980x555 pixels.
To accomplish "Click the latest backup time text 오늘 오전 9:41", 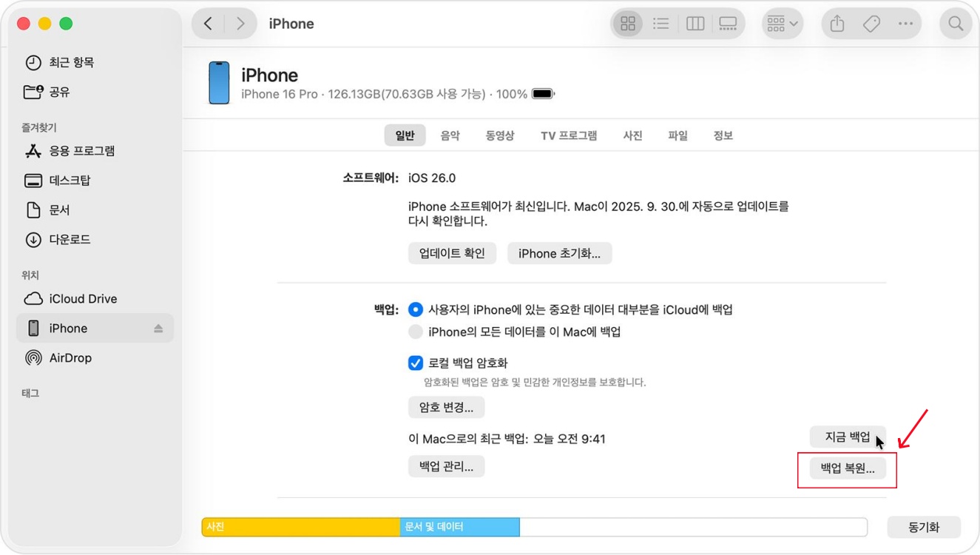I will pos(570,439).
